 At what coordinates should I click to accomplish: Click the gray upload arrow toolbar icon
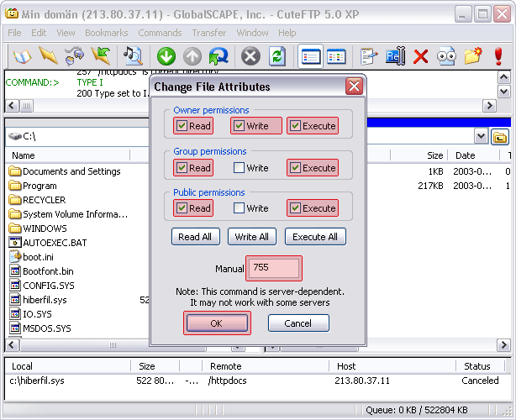pos(192,56)
